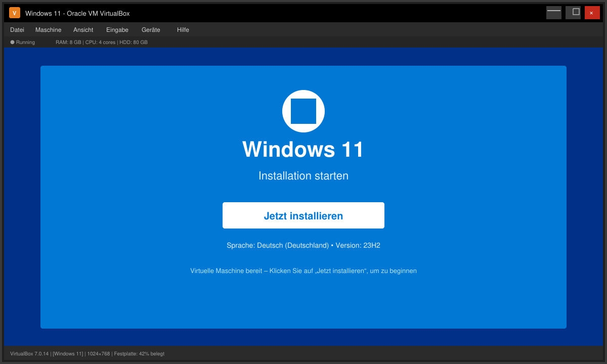Click the round Windows logo icon
The image size is (607, 364).
point(303,111)
